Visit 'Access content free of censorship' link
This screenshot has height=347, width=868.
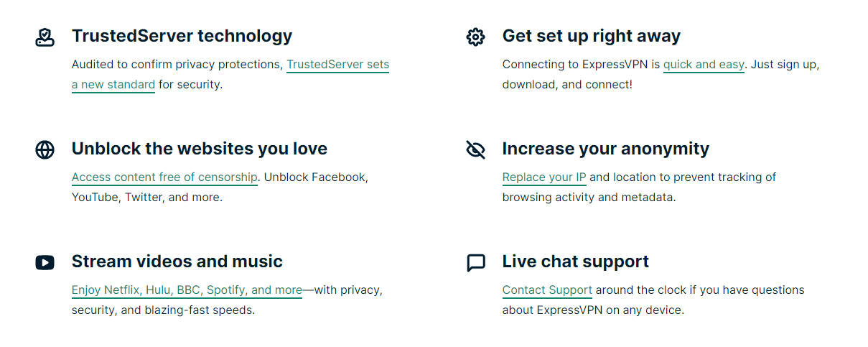tap(164, 177)
